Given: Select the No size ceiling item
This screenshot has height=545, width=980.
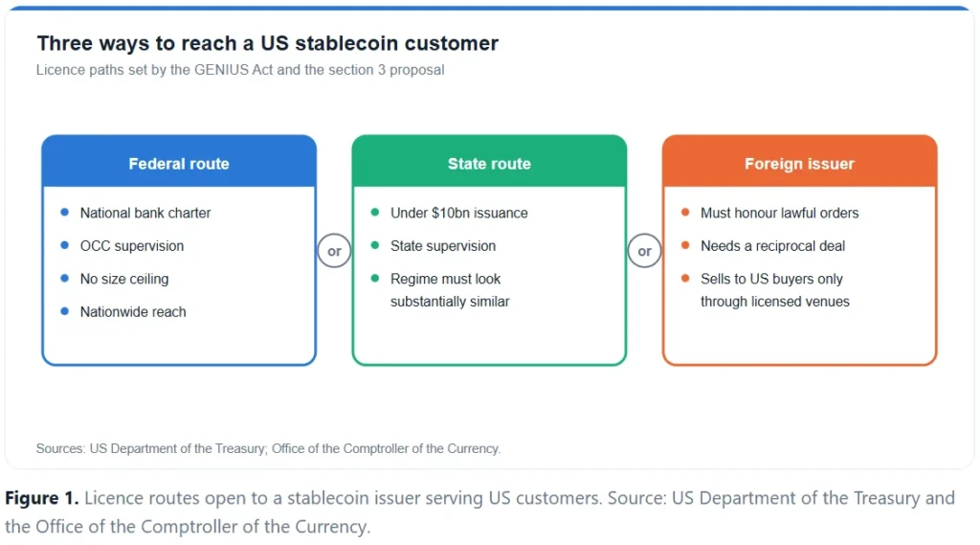Looking at the screenshot, I should (124, 279).
